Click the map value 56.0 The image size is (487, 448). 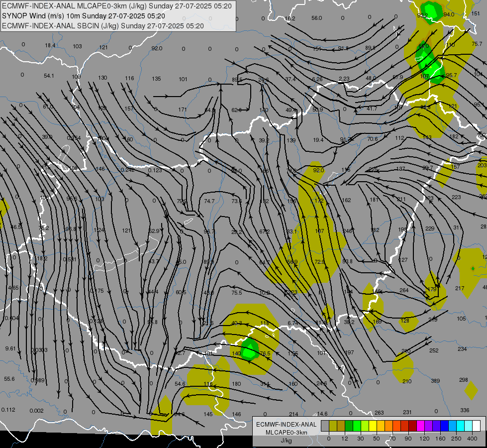316,18
